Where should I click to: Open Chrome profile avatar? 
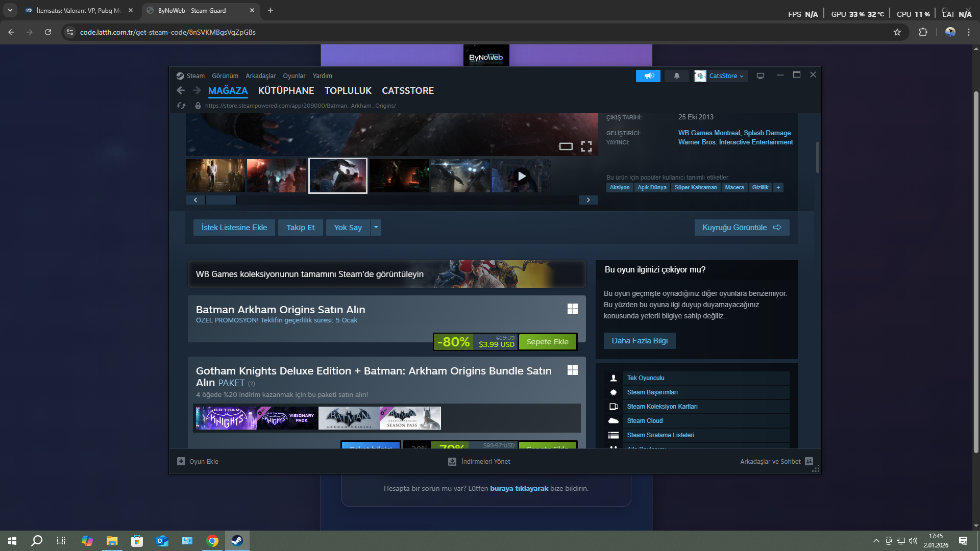950,32
